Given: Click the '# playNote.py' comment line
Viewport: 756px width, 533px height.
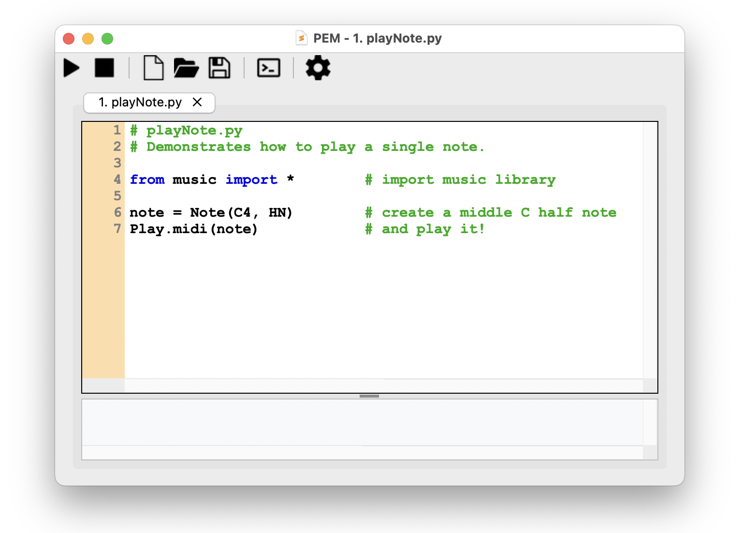Looking at the screenshot, I should (186, 131).
